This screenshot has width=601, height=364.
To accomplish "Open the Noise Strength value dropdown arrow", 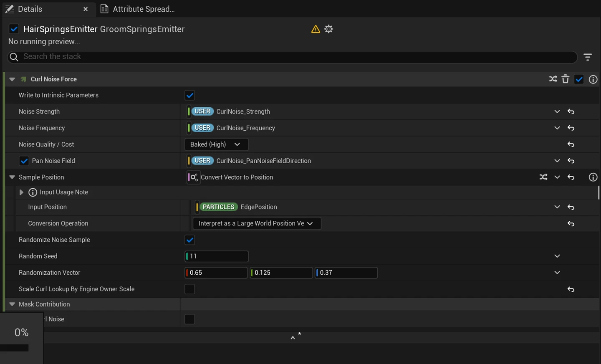I will point(557,111).
